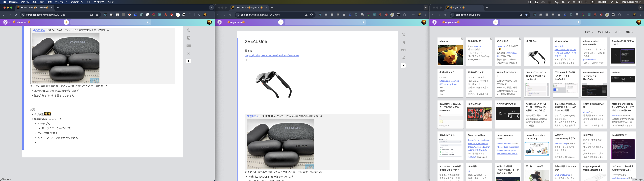The height and width of the screenshot is (181, 644).
Task: Click the page info icon in left XREAL One window
Action: (189, 30)
